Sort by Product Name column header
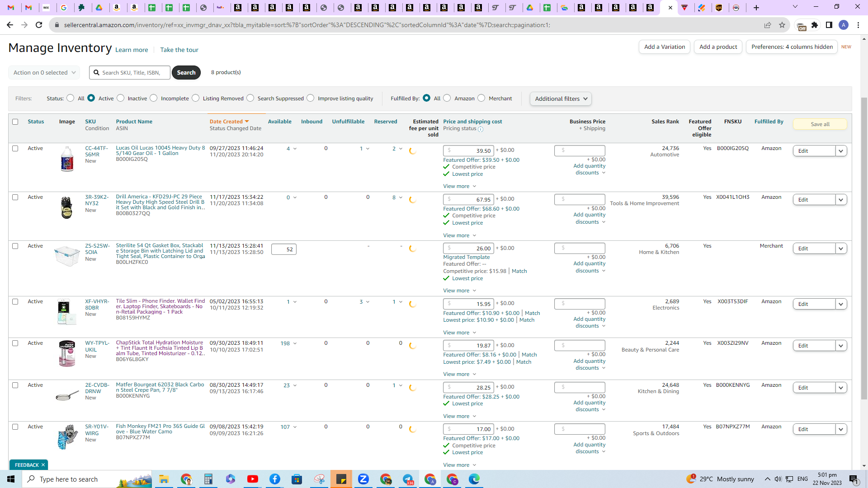Image resolution: width=868 pixels, height=488 pixels. [x=134, y=122]
